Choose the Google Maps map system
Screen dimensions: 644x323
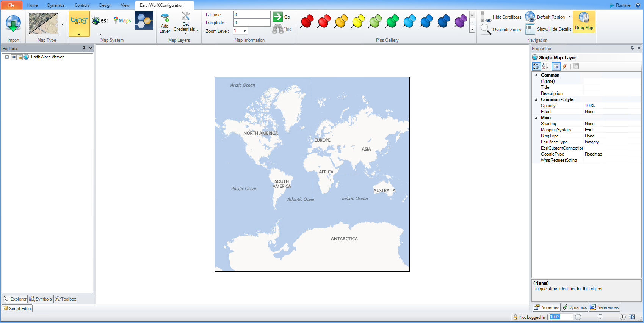click(122, 20)
